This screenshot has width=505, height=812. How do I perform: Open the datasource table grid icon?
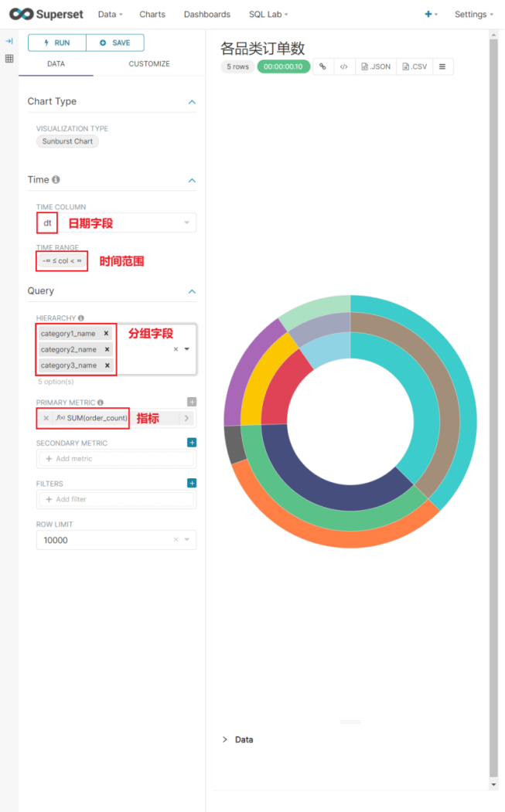tap(9, 59)
